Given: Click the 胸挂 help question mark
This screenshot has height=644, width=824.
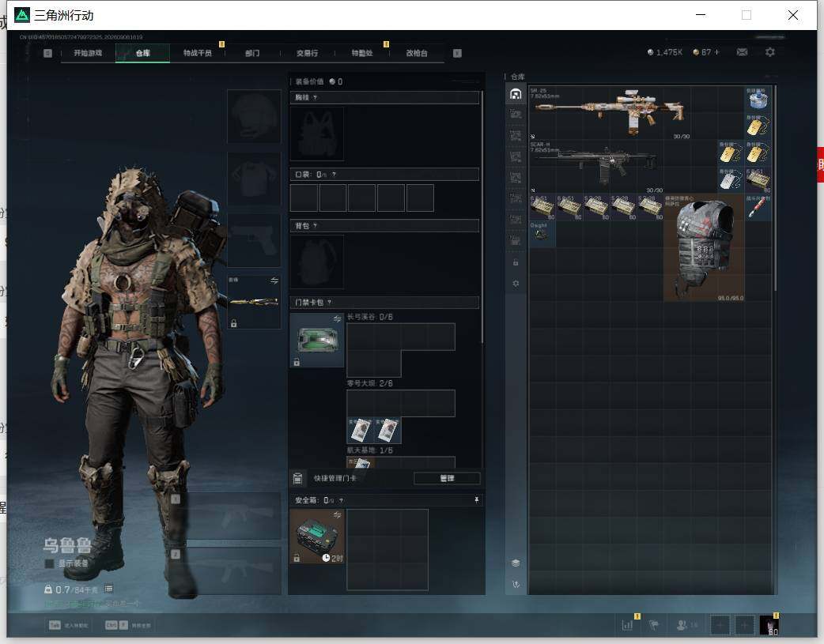Looking at the screenshot, I should point(315,98).
